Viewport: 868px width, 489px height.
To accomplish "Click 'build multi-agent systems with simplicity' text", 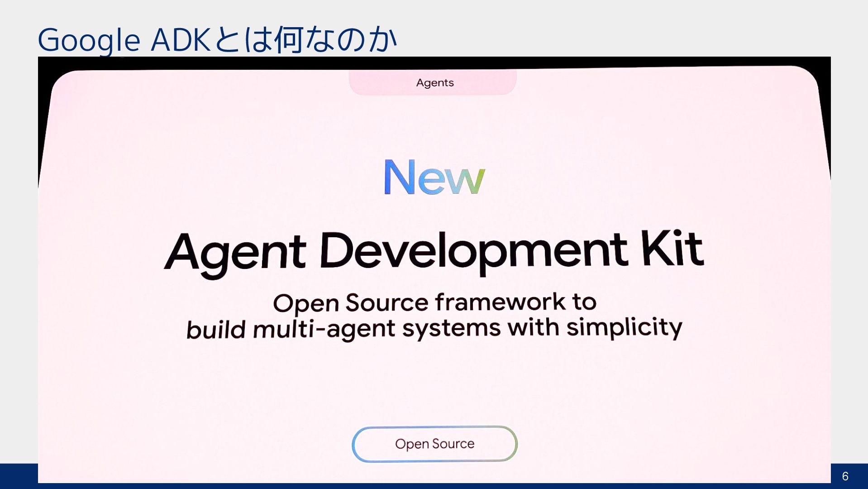I will click(434, 329).
